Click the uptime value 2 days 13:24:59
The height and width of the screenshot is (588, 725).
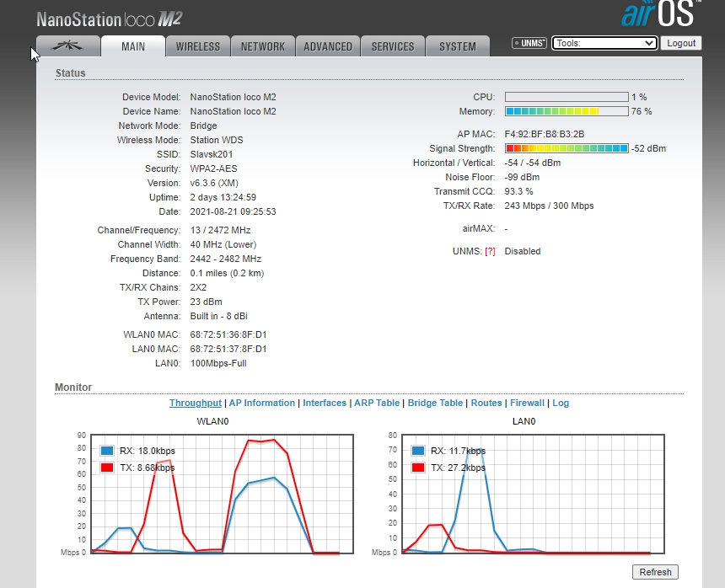click(223, 197)
